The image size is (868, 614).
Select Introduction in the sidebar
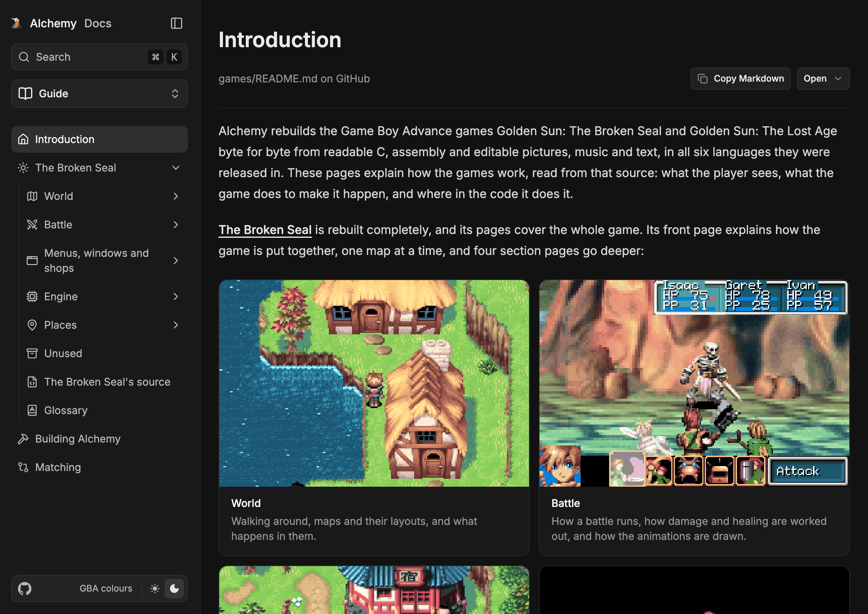tap(100, 139)
